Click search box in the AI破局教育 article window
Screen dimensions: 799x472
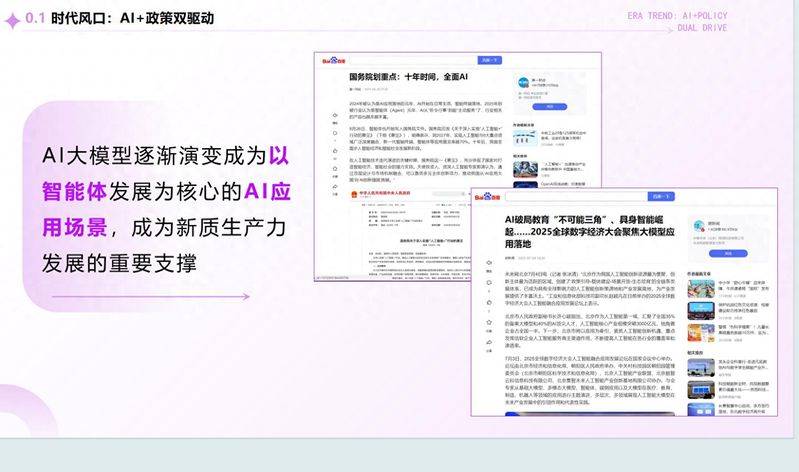pos(576,196)
